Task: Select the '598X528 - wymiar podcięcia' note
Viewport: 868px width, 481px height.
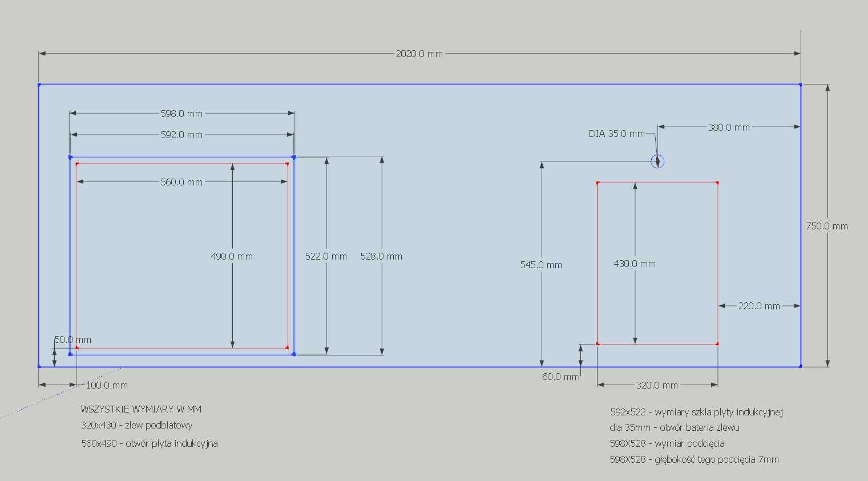Action: [x=667, y=443]
